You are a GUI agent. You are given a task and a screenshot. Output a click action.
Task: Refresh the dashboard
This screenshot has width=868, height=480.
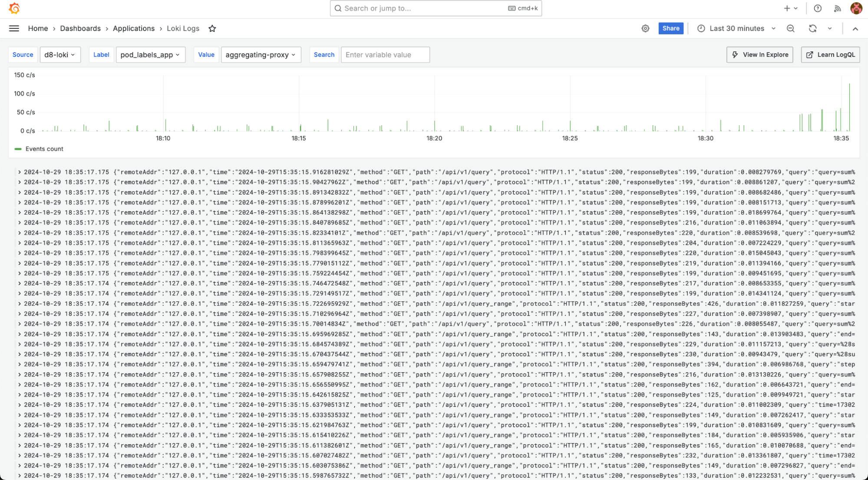click(x=812, y=29)
